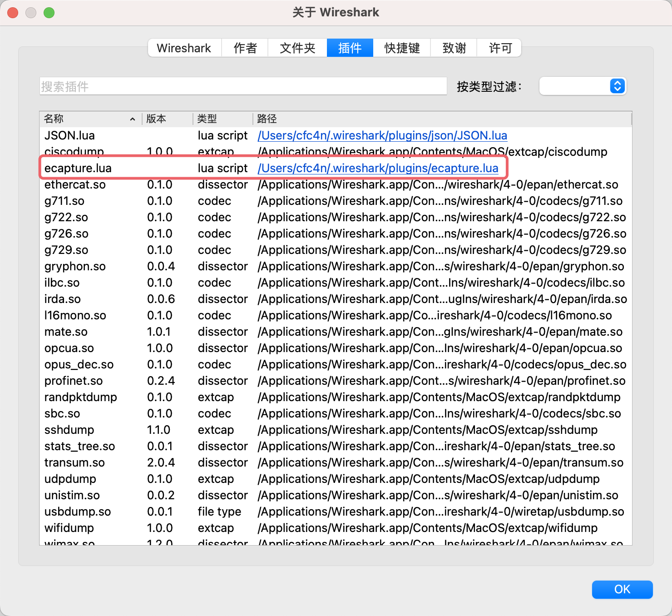Click the dissector type of ethercat.so
672x616 pixels.
click(222, 184)
